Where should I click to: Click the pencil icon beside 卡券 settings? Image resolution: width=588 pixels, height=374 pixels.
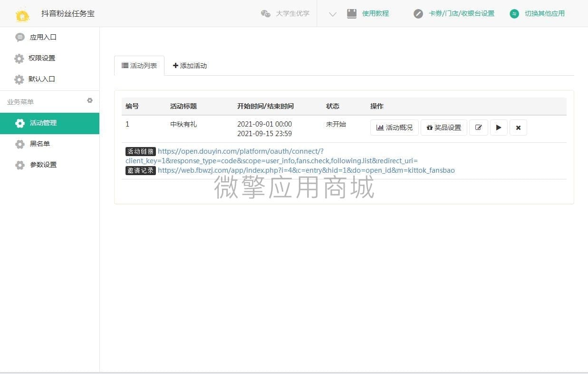(418, 14)
